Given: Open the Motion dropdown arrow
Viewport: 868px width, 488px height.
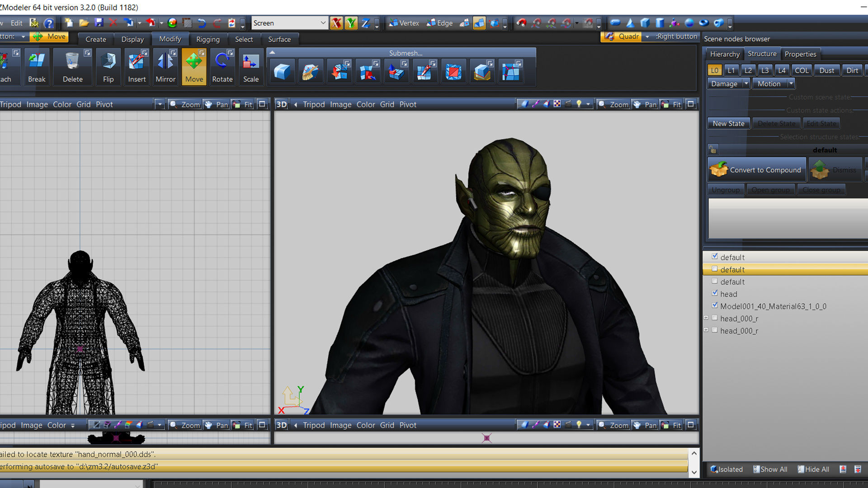Looking at the screenshot, I should (791, 84).
